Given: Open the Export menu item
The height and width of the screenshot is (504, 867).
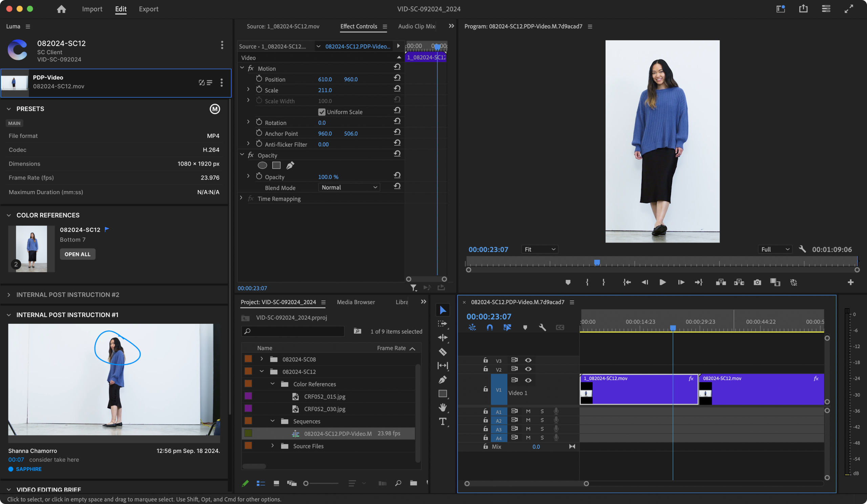Looking at the screenshot, I should [148, 9].
